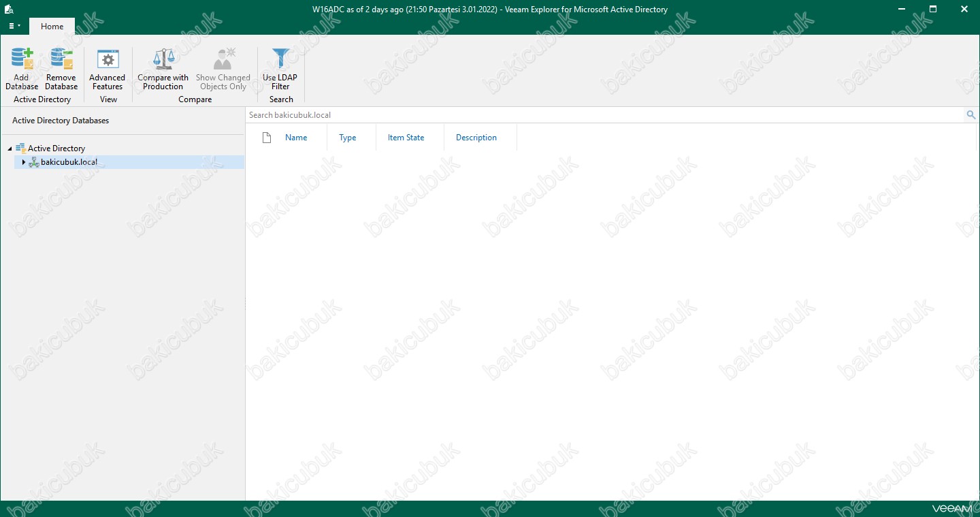Viewport: 980px width, 517px height.
Task: Click the Search bakicubuk.local field
Action: click(x=606, y=115)
